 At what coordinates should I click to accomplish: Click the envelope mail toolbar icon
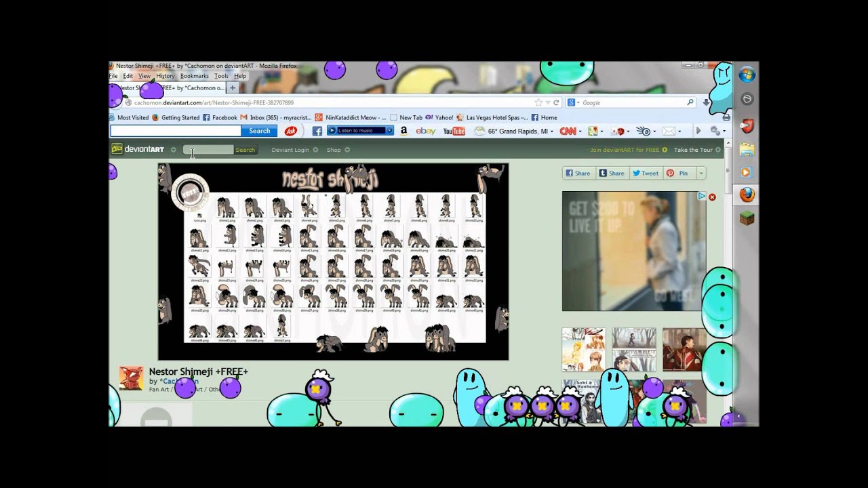click(x=669, y=131)
